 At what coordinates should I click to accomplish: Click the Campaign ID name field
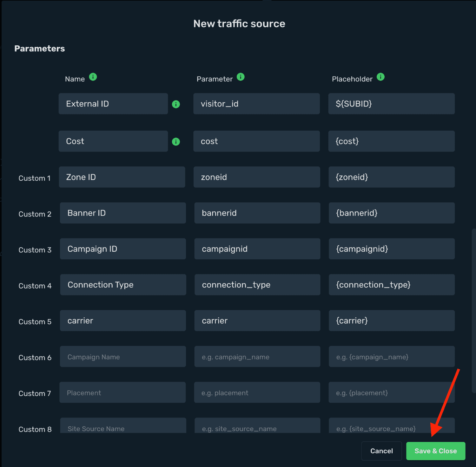point(123,249)
